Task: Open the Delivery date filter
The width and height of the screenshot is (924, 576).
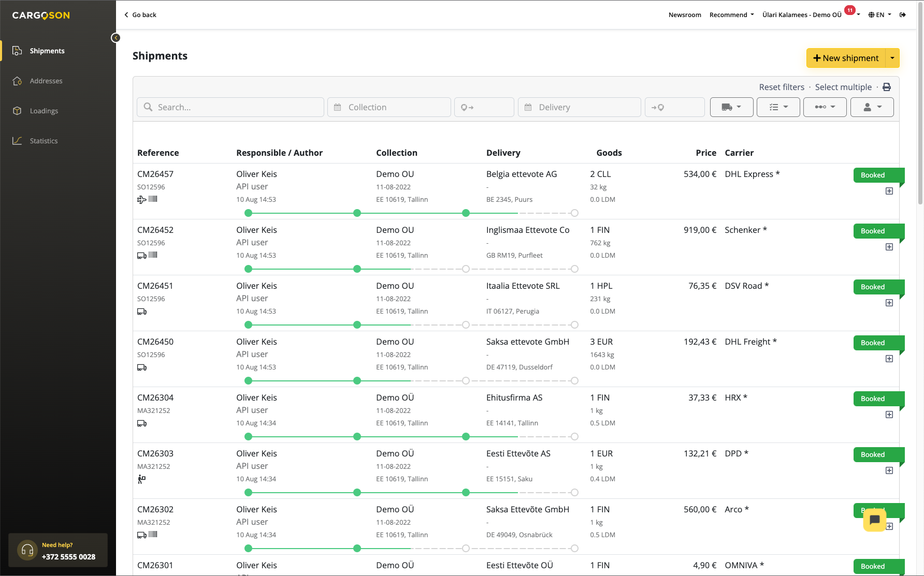Action: (x=580, y=107)
